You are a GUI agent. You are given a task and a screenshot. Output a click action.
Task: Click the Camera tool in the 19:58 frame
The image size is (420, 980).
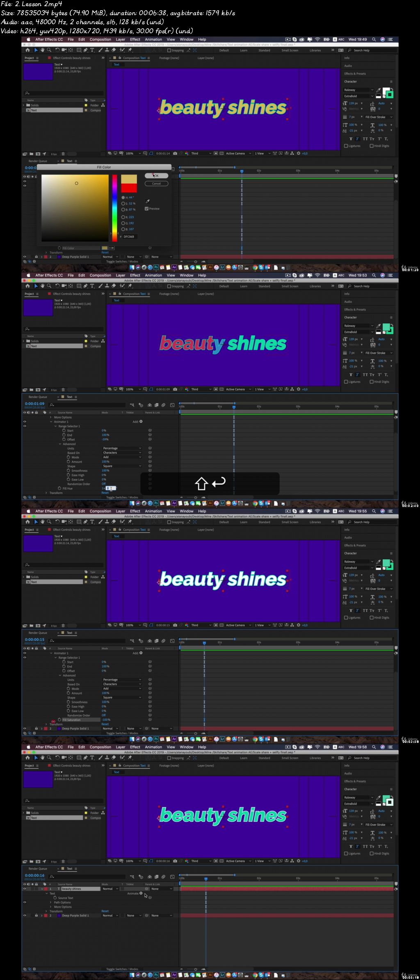point(64,758)
